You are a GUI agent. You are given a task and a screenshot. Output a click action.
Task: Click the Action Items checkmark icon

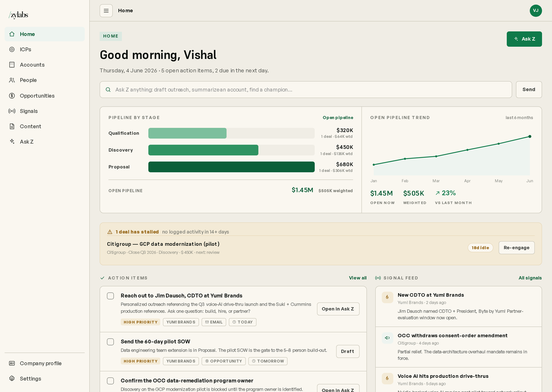[102, 278]
